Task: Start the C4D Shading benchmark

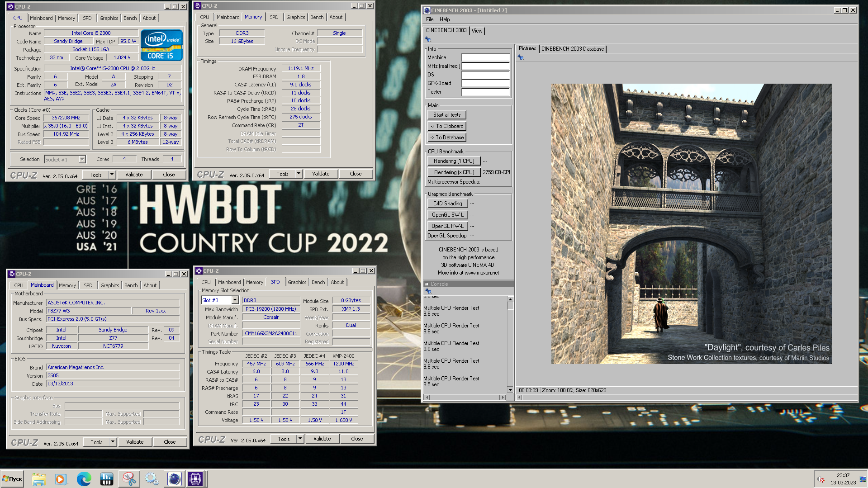Action: (x=447, y=204)
